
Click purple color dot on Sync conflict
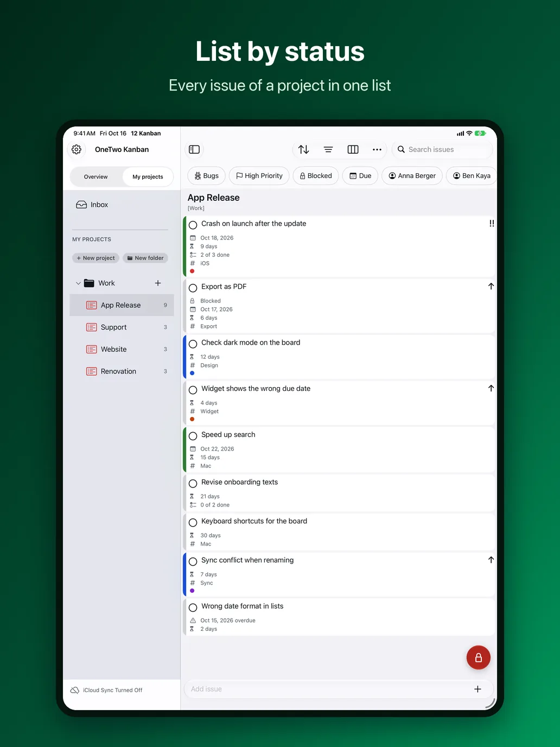(192, 591)
